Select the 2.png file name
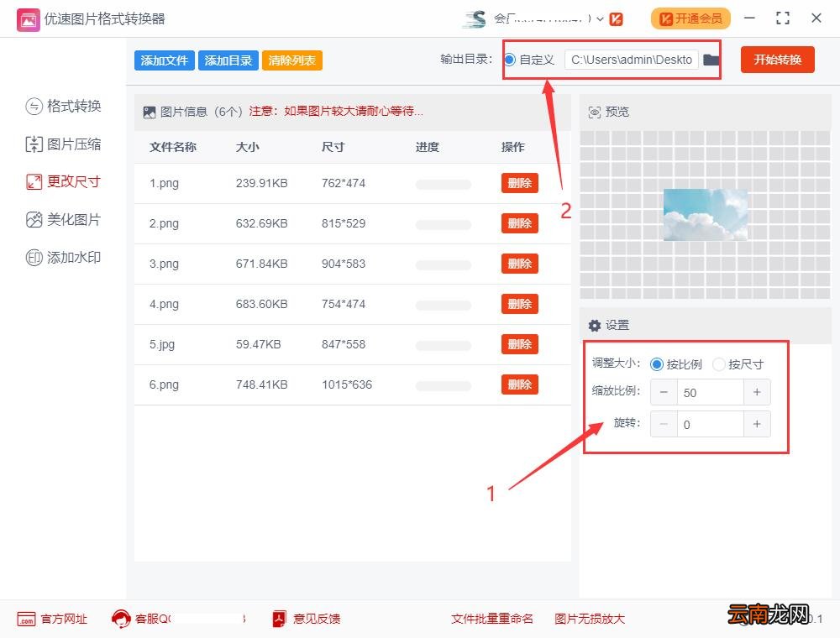 [x=164, y=223]
